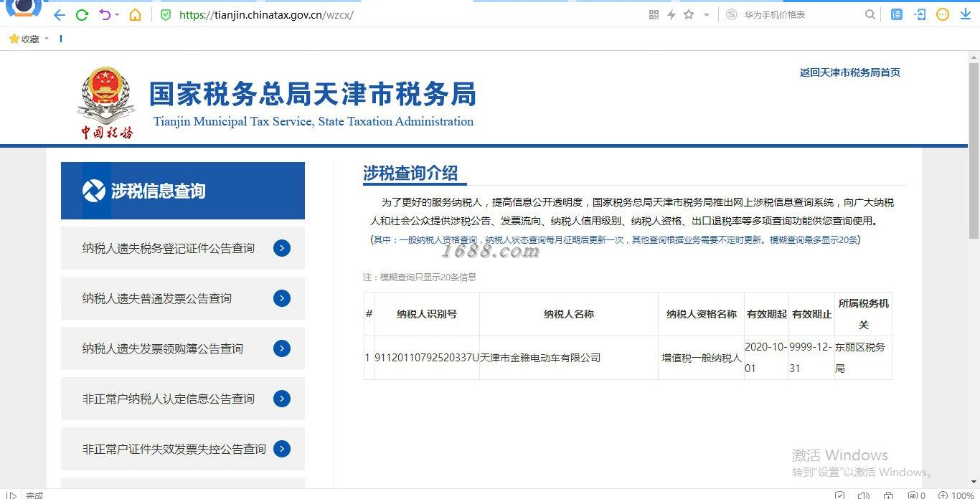
Task: Click the 涉税信息查询 header icon
Action: point(94,191)
